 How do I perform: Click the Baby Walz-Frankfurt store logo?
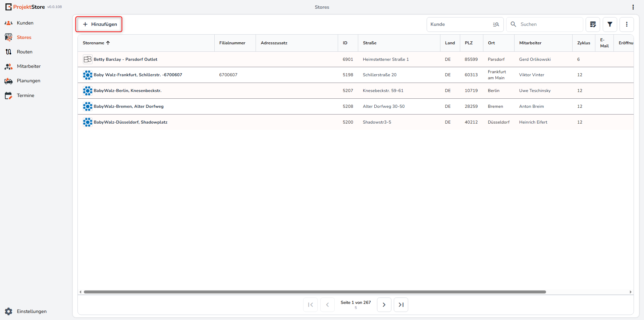click(x=88, y=75)
